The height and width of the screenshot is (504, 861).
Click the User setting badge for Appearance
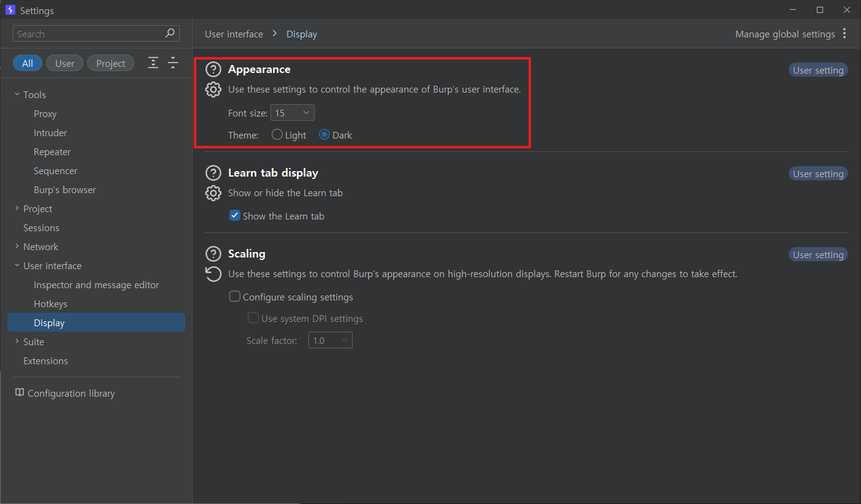[818, 70]
